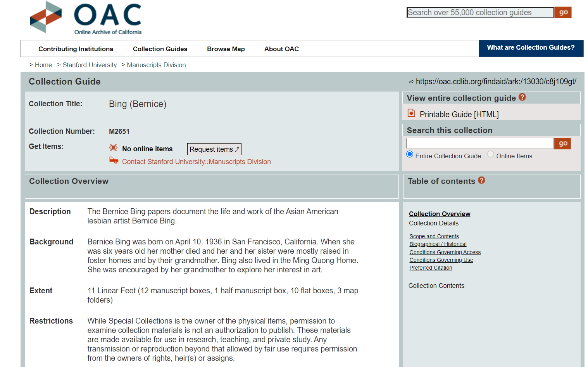The width and height of the screenshot is (588, 367).
Task: Focus the 'Search over 55,000 collection guides' field
Action: coord(480,12)
